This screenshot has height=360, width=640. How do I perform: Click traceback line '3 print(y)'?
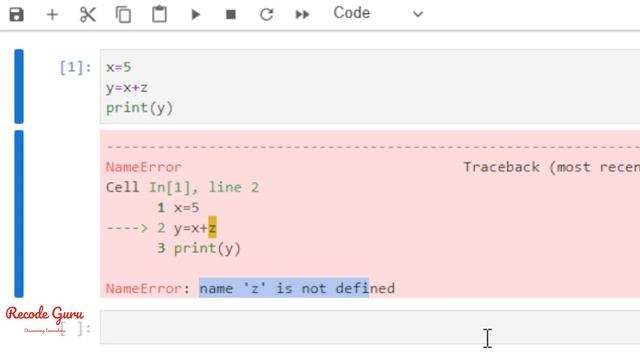coord(199,248)
